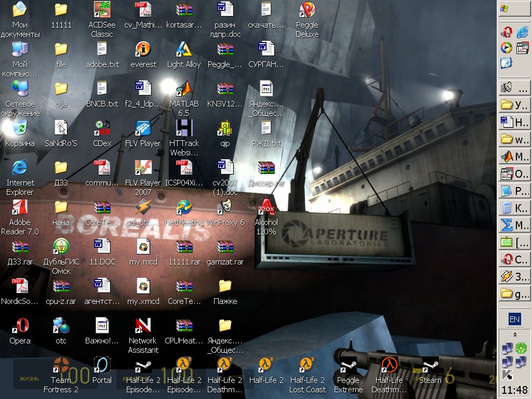Open the olja folder
This screenshot has width=532, height=399.
click(x=61, y=88)
